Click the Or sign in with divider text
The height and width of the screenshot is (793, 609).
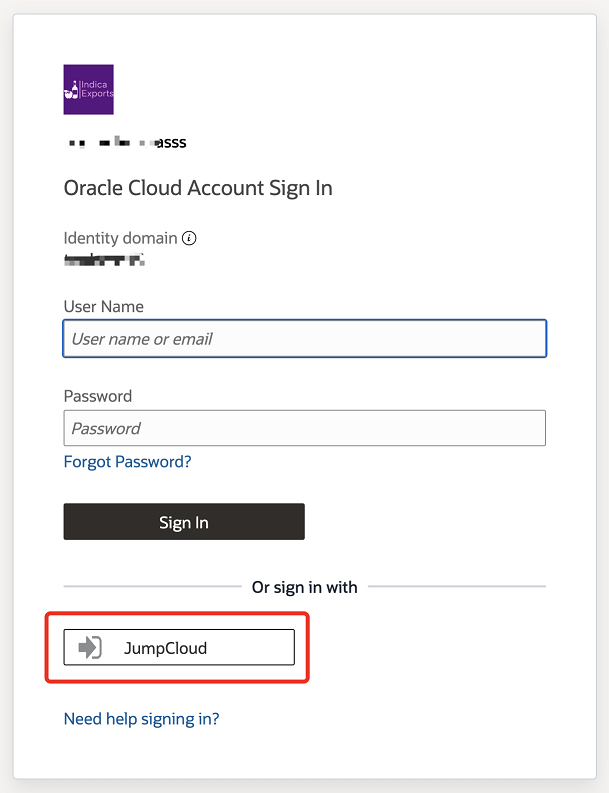[304, 587]
